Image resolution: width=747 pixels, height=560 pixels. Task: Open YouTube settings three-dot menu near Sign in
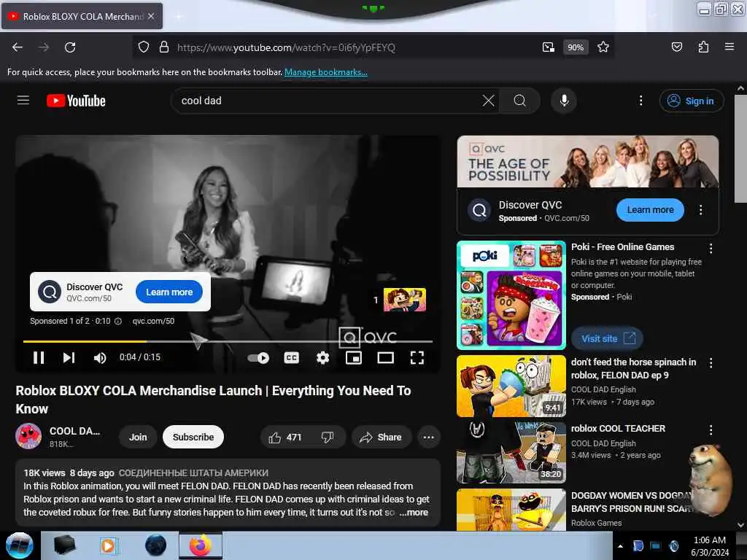pyautogui.click(x=640, y=101)
